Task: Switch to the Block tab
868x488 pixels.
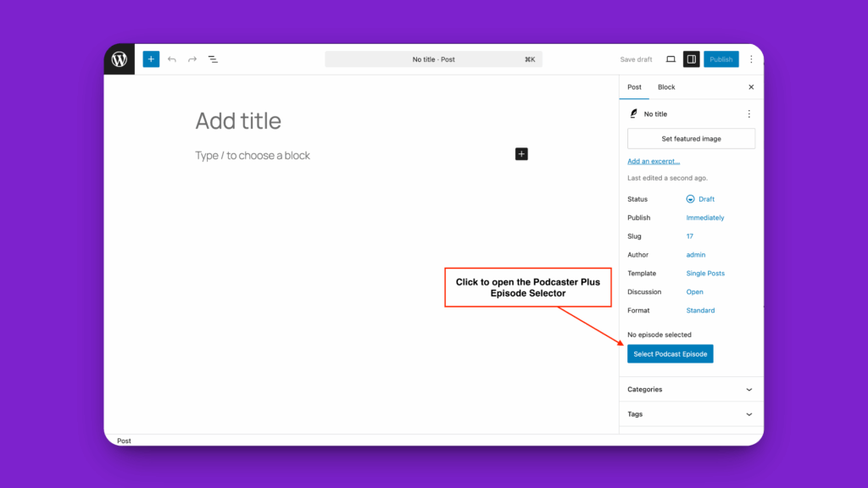Action: (666, 87)
